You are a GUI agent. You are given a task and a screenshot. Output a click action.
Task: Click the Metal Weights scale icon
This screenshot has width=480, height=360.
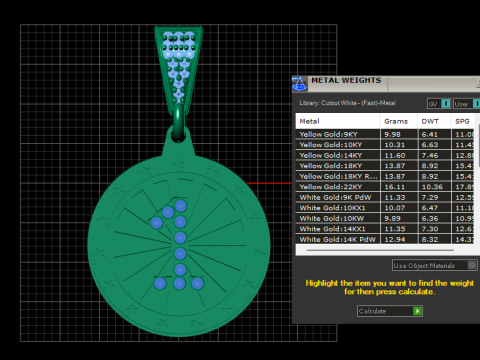(x=299, y=84)
